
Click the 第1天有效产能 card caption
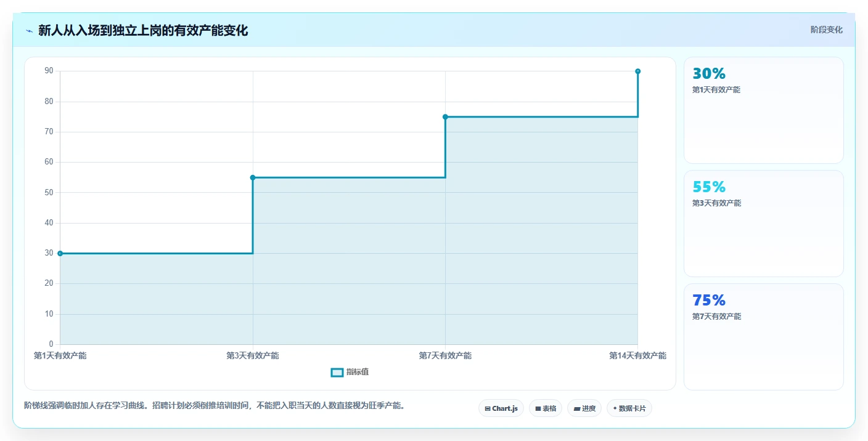(716, 90)
